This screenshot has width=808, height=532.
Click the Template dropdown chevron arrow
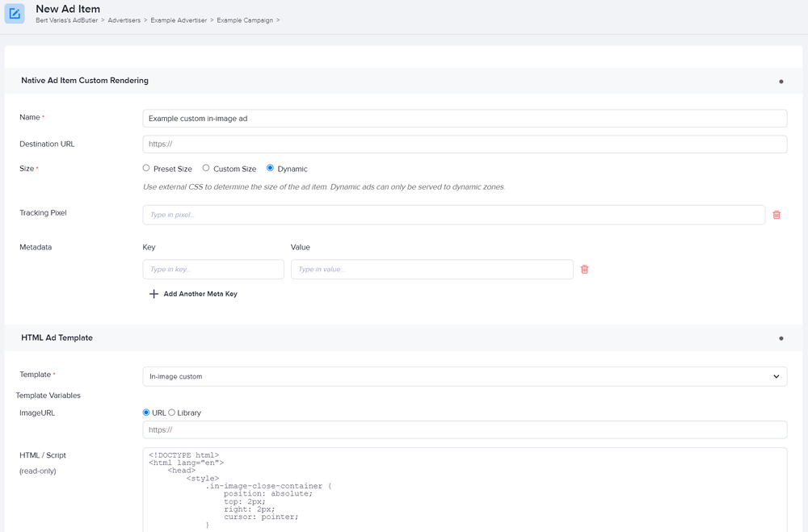(776, 376)
